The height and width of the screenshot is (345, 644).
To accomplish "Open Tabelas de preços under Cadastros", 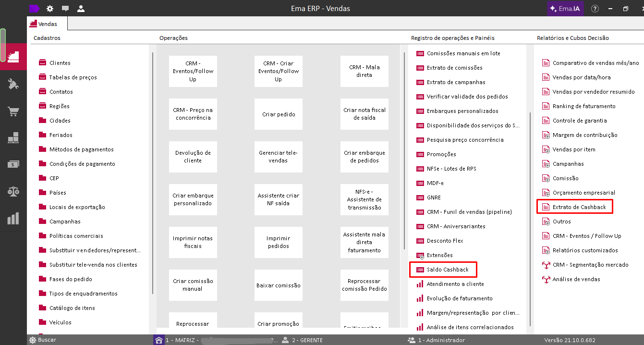I will [x=73, y=77].
